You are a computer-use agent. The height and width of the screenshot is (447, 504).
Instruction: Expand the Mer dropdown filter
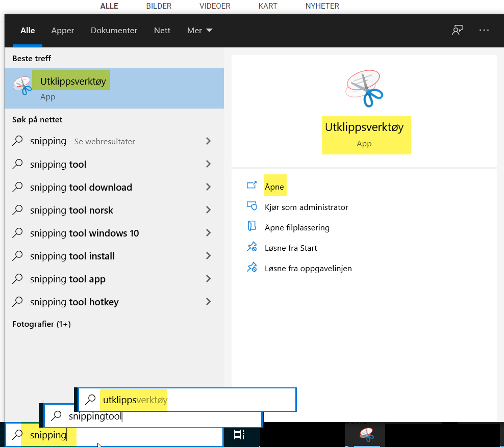[x=199, y=30]
